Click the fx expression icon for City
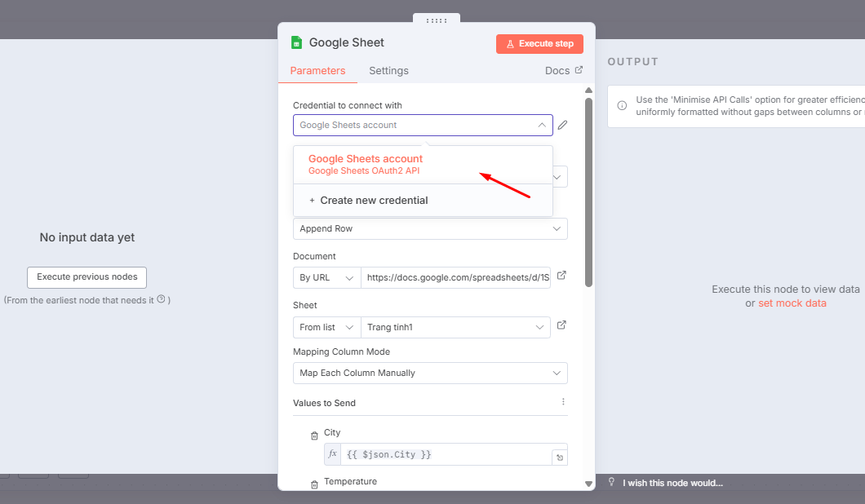Screen dimensions: 865x504 pos(332,454)
